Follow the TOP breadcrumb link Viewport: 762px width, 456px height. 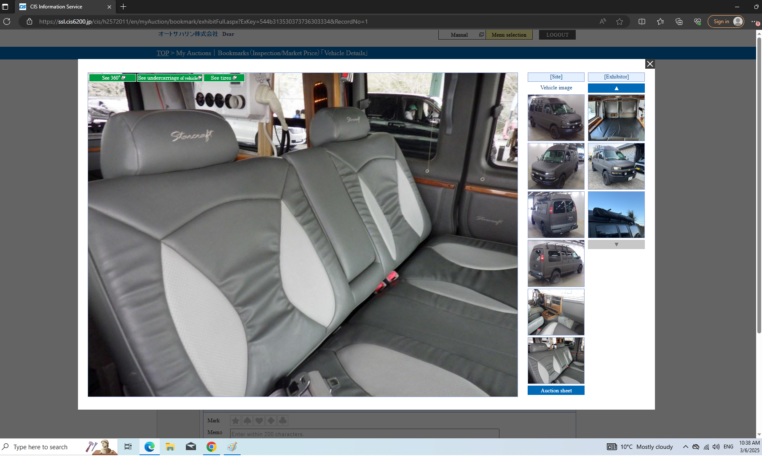point(163,53)
